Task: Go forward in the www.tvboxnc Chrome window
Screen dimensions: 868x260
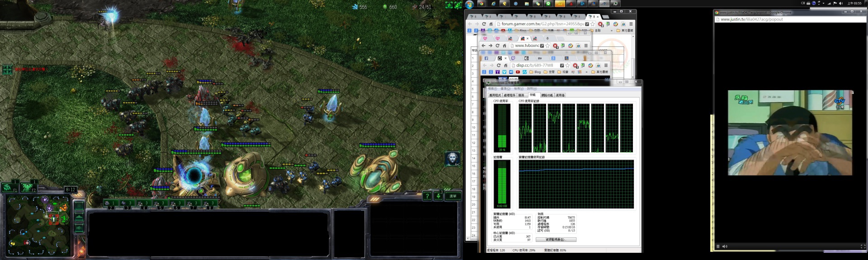Action: tap(490, 46)
